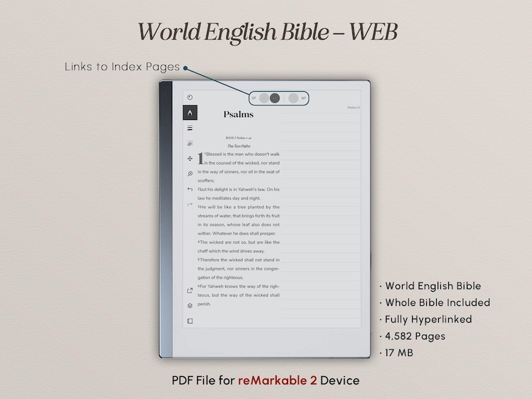Click line 'gation of the righteous.'
The height and width of the screenshot is (399, 532).
(220, 278)
